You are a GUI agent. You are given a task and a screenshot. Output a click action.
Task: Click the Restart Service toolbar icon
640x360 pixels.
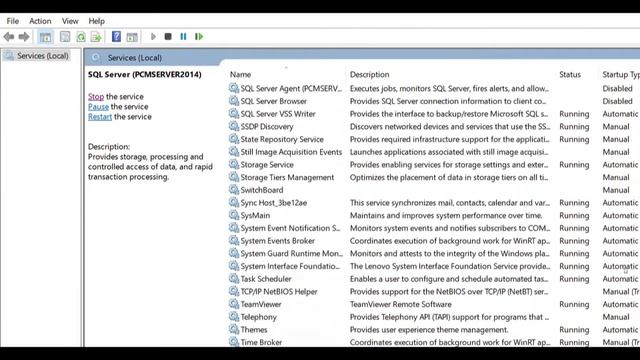[x=199, y=37]
